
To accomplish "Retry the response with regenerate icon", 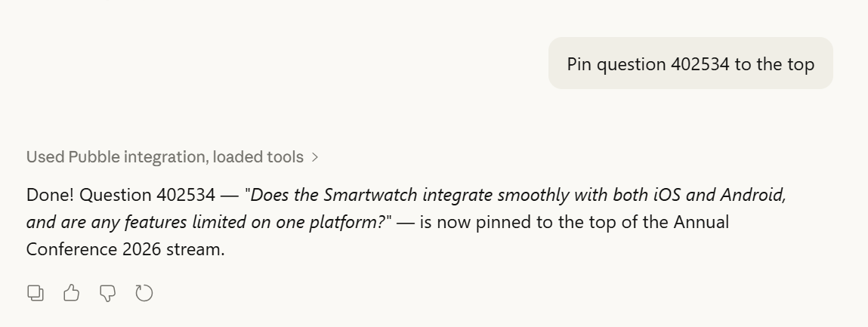I will 144,293.
